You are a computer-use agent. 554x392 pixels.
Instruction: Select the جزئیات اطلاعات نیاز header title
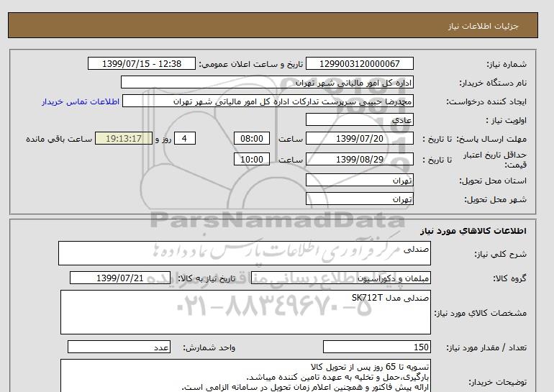[x=483, y=26]
